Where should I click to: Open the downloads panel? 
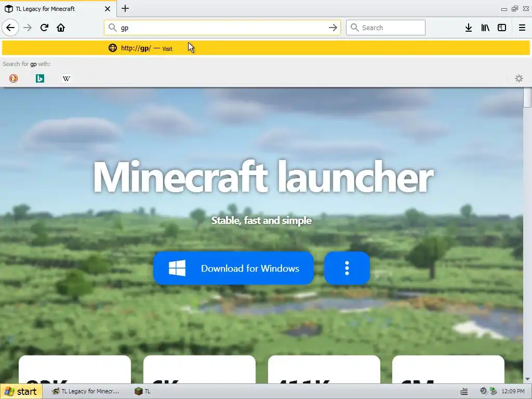(469, 28)
